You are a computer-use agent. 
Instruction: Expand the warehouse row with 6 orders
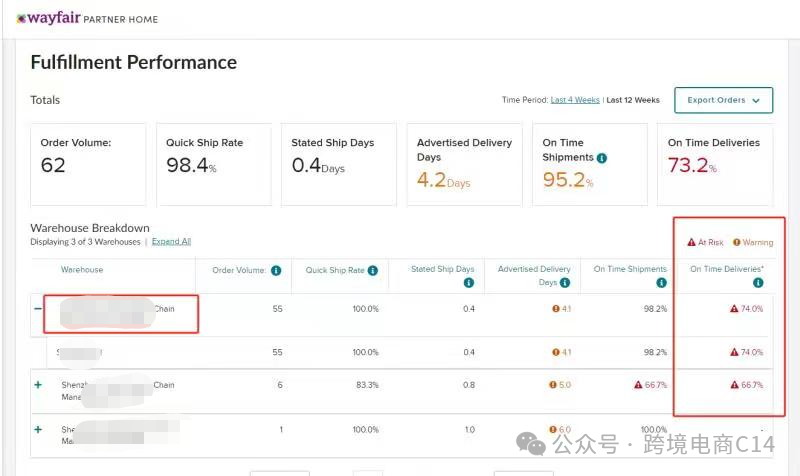click(38, 385)
